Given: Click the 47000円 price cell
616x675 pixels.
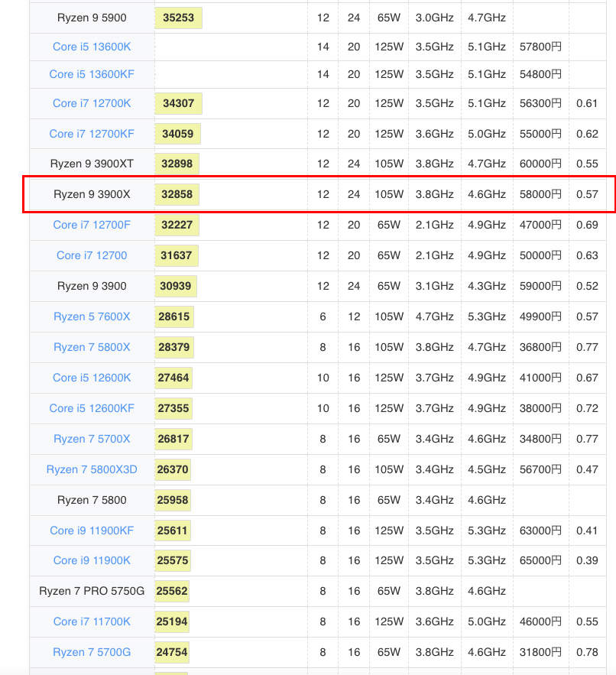Looking at the screenshot, I should click(540, 225).
